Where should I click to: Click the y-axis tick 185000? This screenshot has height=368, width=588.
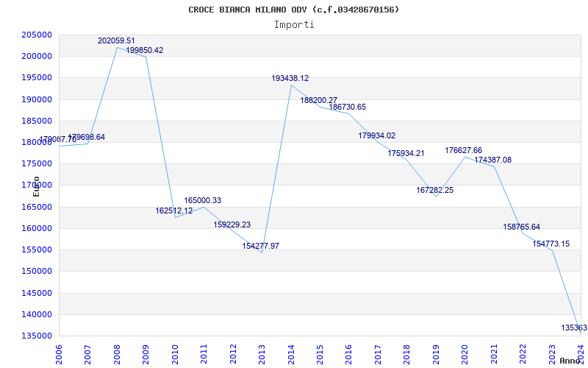(37, 121)
